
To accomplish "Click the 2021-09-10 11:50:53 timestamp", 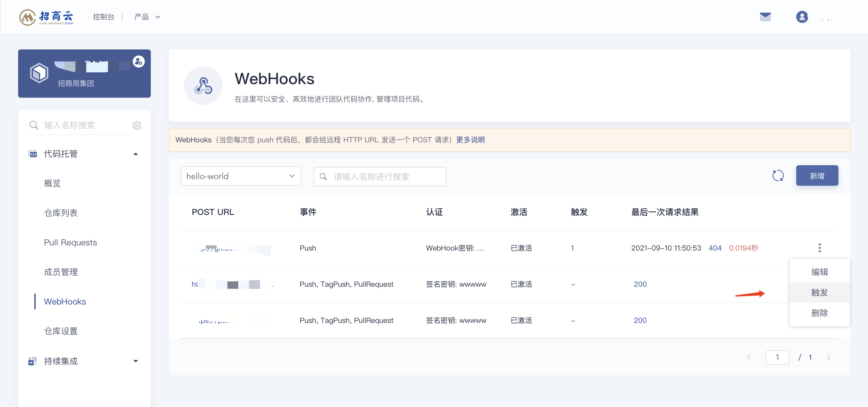I will [666, 248].
